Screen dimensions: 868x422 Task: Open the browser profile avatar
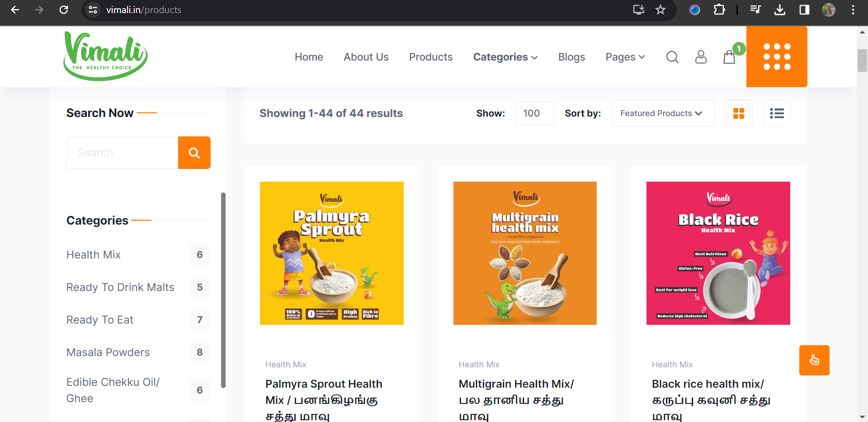point(828,9)
